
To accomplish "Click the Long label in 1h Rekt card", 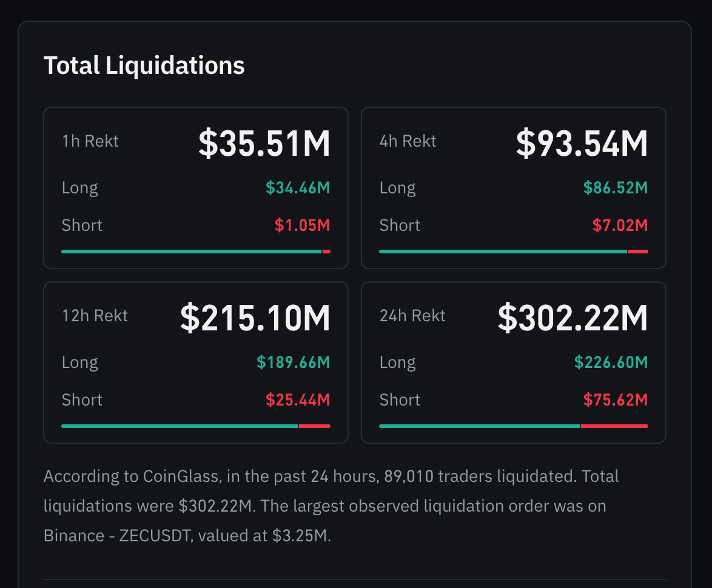I will [80, 189].
